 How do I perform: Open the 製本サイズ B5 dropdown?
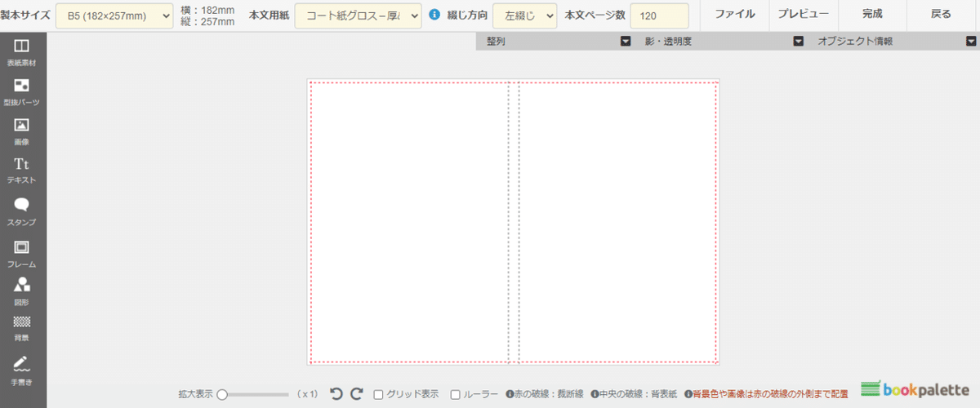point(114,16)
